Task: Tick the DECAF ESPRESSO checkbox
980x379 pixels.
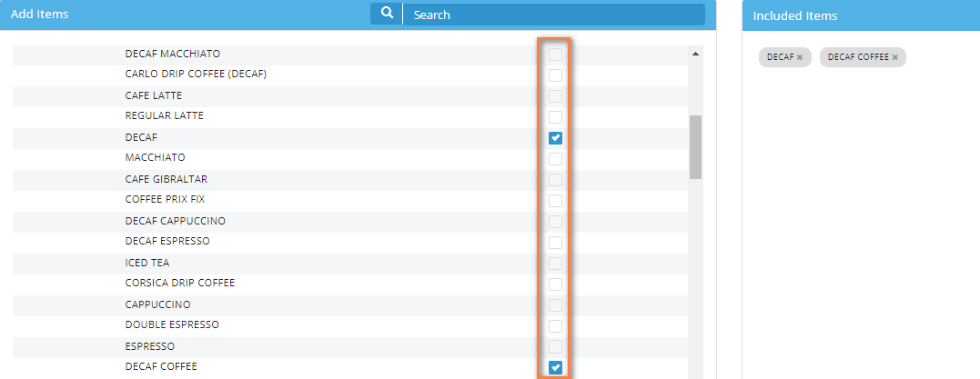Action: [x=555, y=242]
